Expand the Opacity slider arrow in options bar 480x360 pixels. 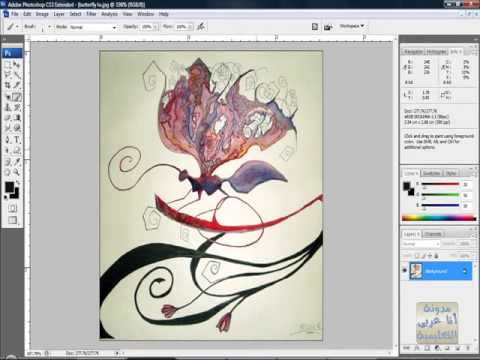156,27
